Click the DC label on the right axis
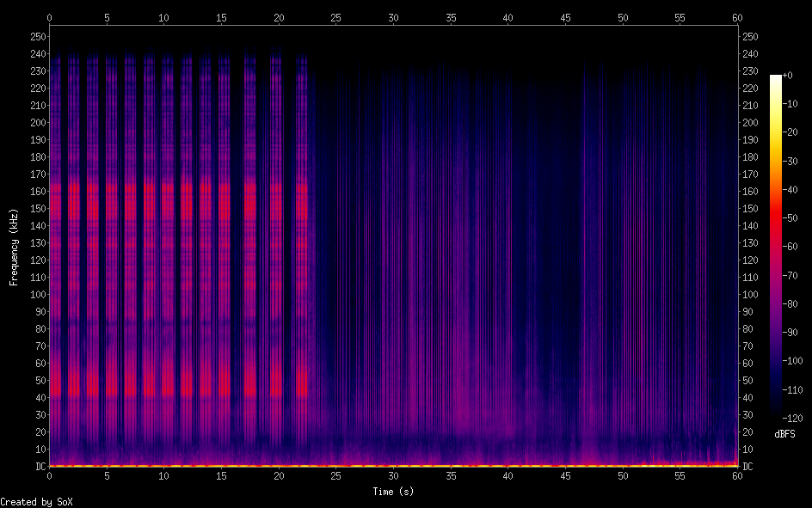Viewport: 812px width, 508px height. (747, 467)
